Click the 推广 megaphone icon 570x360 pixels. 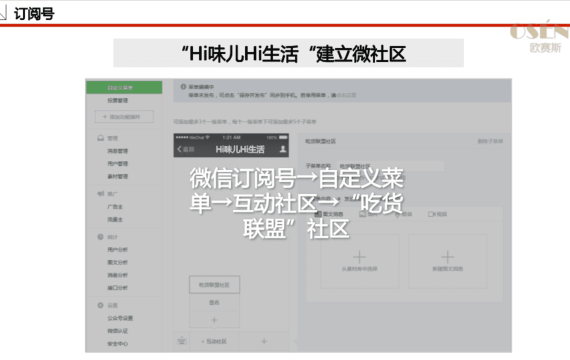[x=101, y=194]
